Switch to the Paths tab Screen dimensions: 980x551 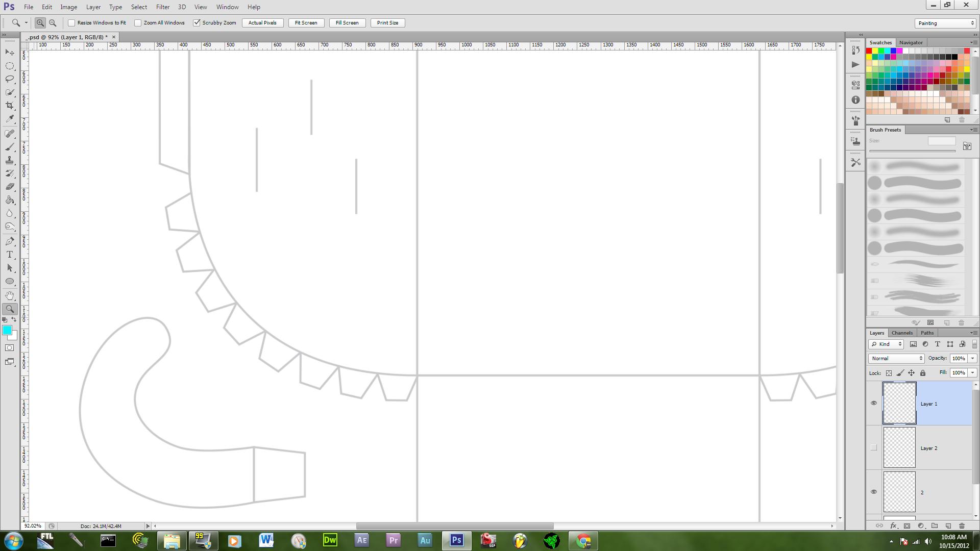927,333
